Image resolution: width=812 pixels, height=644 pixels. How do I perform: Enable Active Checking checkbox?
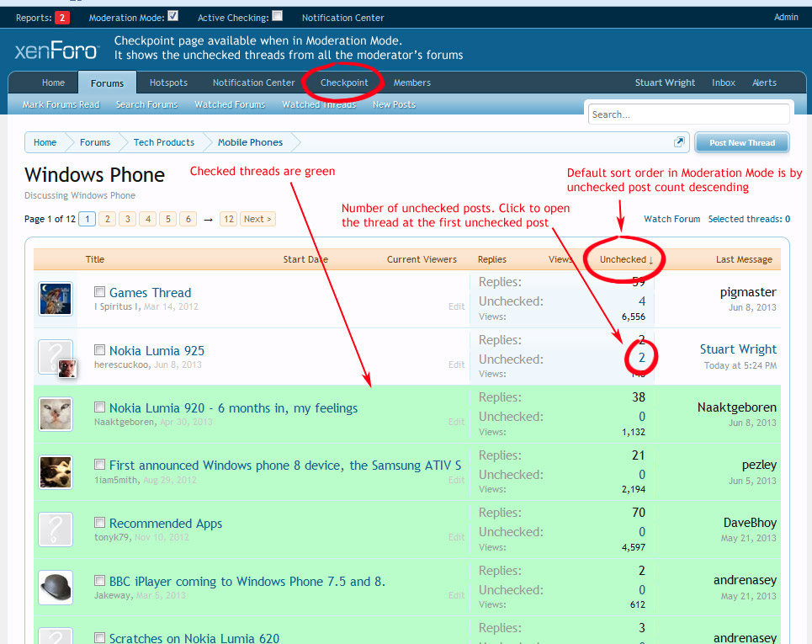[278, 16]
